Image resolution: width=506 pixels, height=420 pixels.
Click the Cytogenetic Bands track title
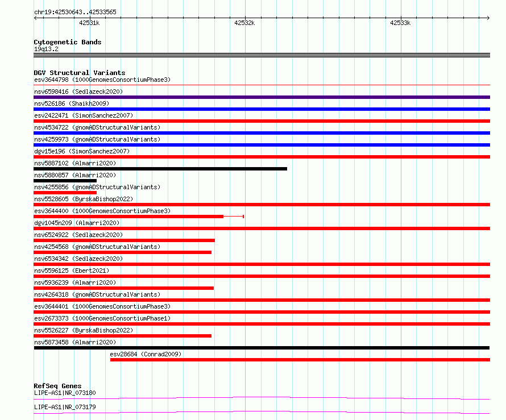coord(68,42)
